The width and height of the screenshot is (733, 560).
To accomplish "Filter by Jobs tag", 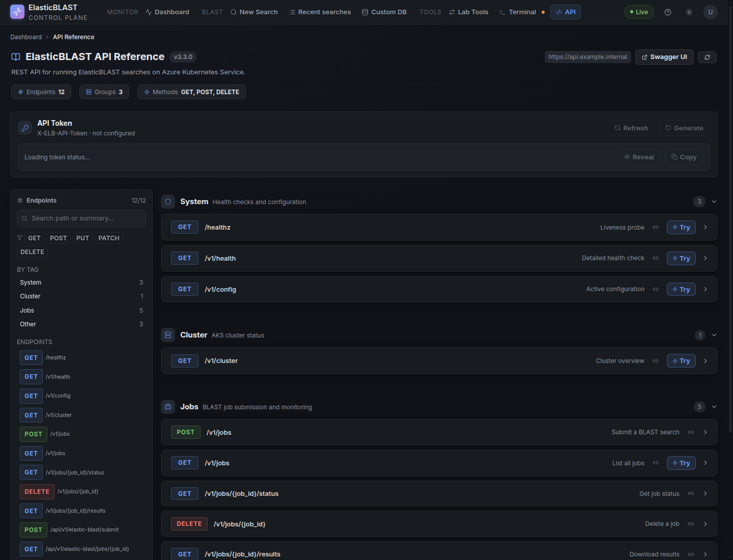I will click(81, 311).
